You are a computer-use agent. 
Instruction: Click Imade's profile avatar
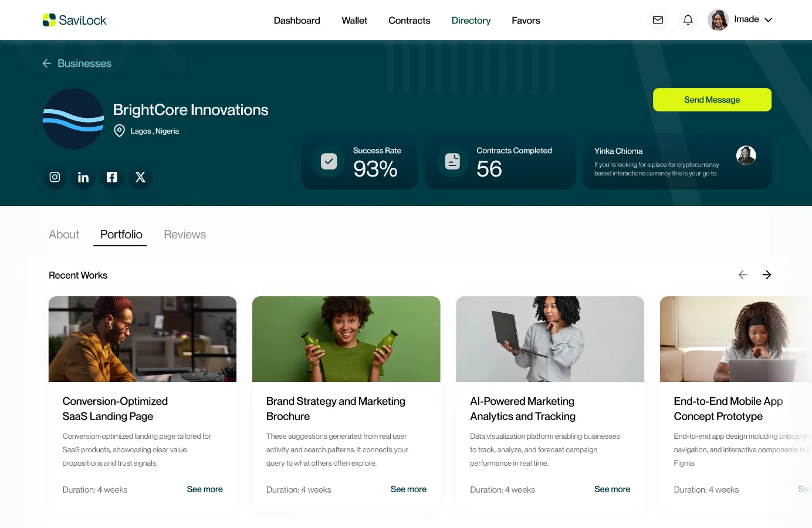[x=718, y=20]
